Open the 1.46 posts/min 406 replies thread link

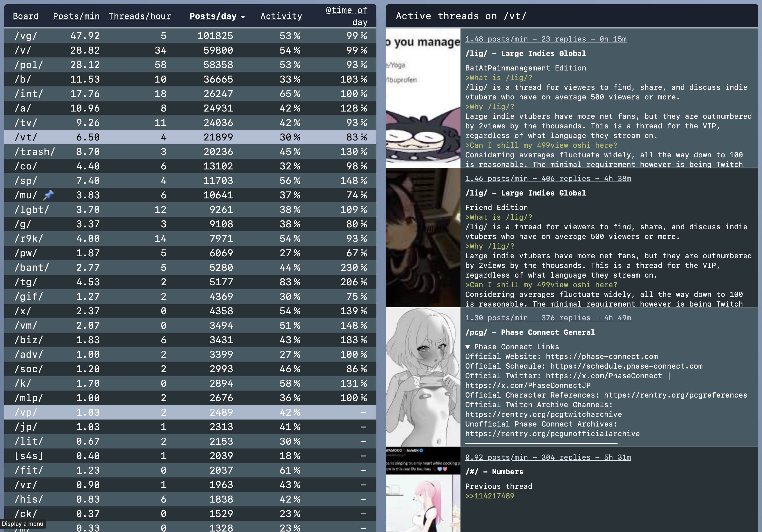(x=548, y=178)
